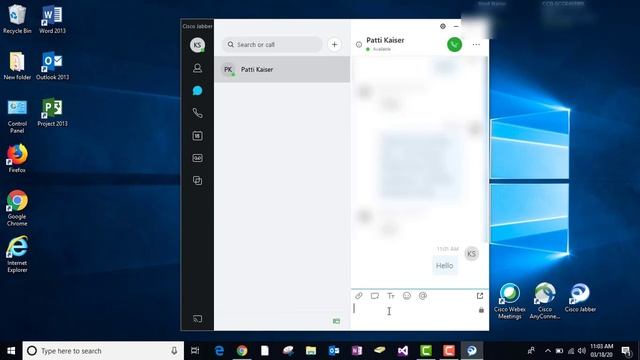Select Google Chrome desktop shortcut

tap(17, 208)
